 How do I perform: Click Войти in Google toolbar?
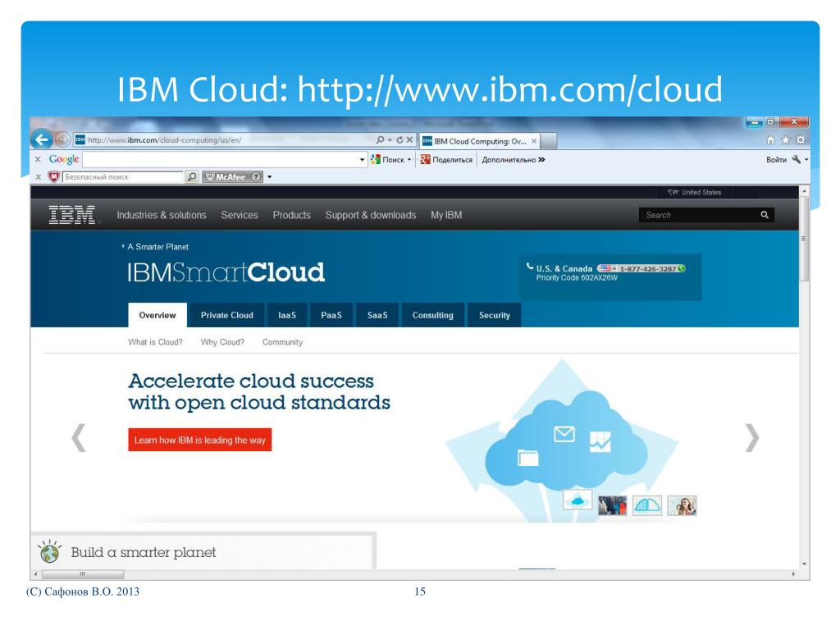click(x=776, y=160)
